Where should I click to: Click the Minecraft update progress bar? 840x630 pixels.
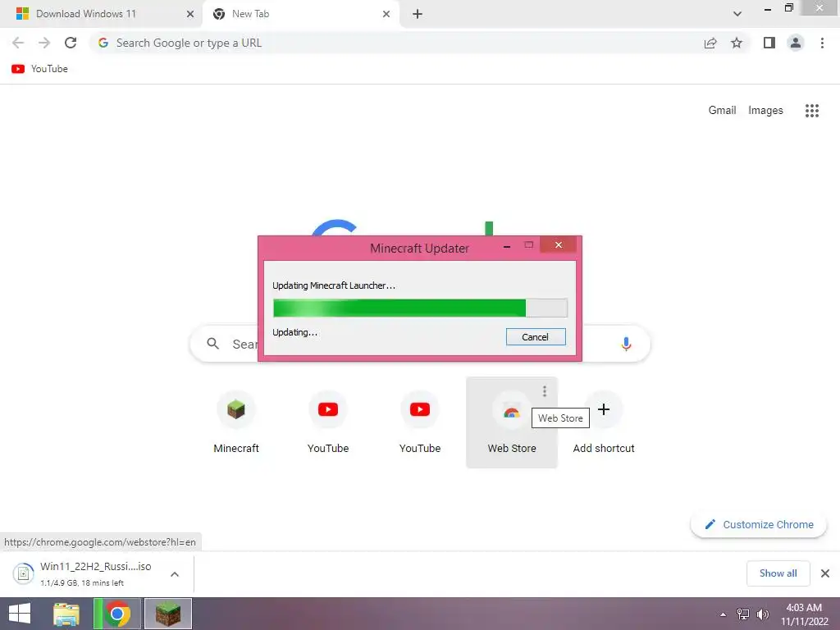click(420, 308)
